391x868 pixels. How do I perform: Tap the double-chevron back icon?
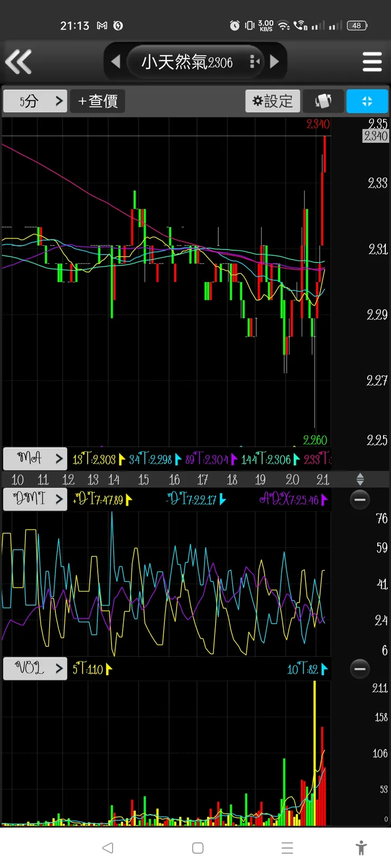click(x=18, y=62)
